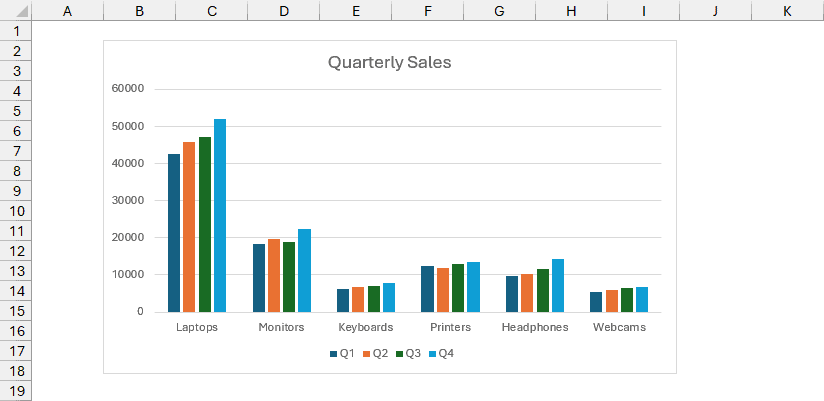Click the Keyboards Q3 green bar
This screenshot has height=401, width=824.
point(374,299)
